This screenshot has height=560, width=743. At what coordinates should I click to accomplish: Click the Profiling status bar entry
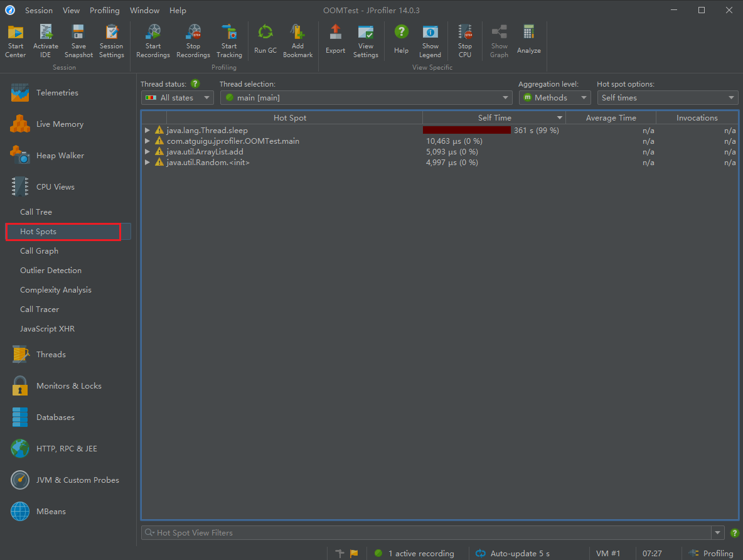pos(711,553)
